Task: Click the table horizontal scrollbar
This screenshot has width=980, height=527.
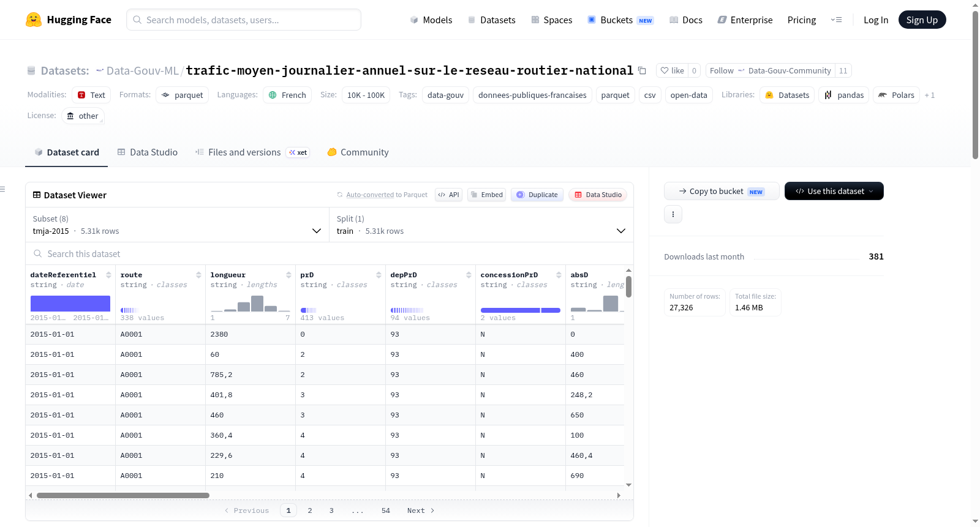Action: (x=123, y=495)
